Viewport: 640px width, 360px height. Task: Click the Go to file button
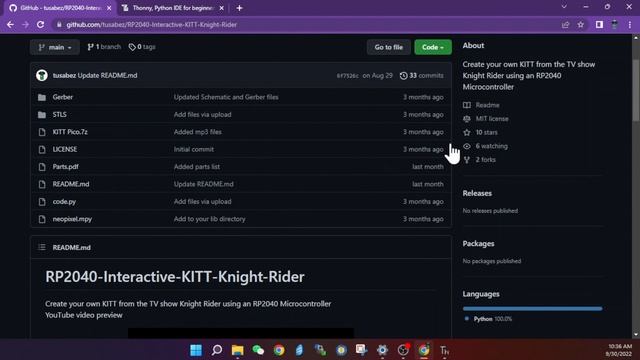(389, 47)
